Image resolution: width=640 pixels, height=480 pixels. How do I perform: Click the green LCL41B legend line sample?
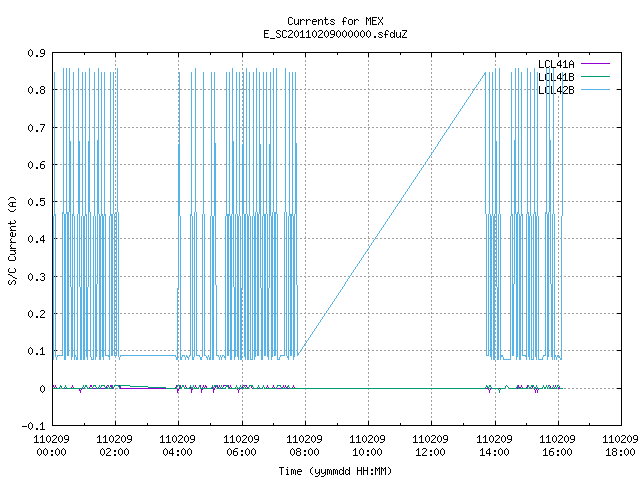click(x=595, y=76)
